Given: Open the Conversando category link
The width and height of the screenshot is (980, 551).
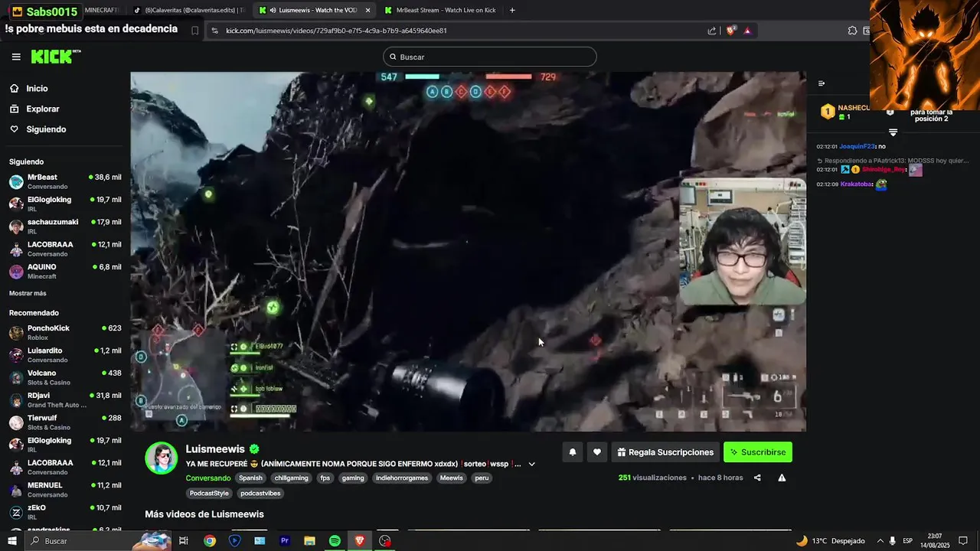Looking at the screenshot, I should tap(208, 478).
